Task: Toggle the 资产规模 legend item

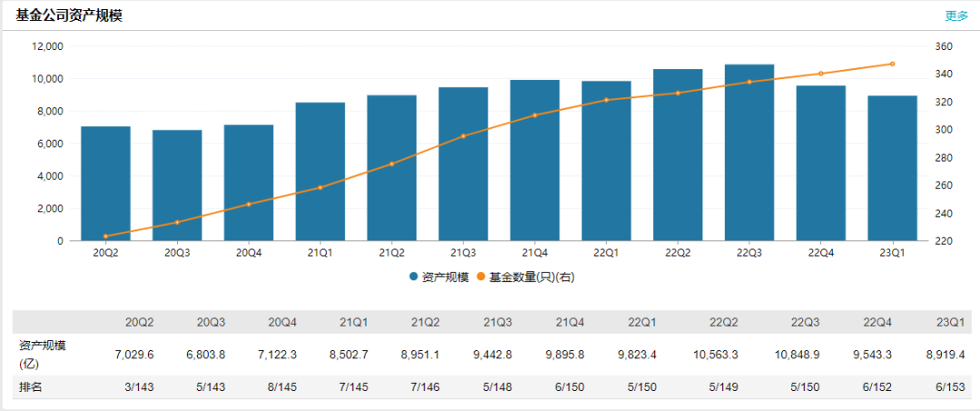Action: click(445, 278)
